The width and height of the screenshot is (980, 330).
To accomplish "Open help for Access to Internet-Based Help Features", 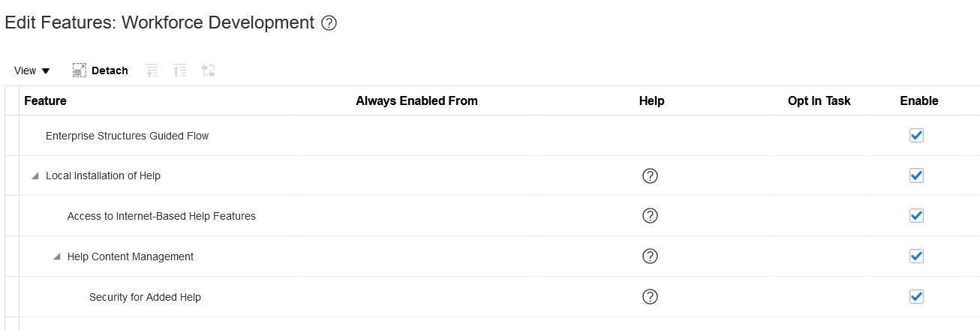I will pyautogui.click(x=651, y=216).
